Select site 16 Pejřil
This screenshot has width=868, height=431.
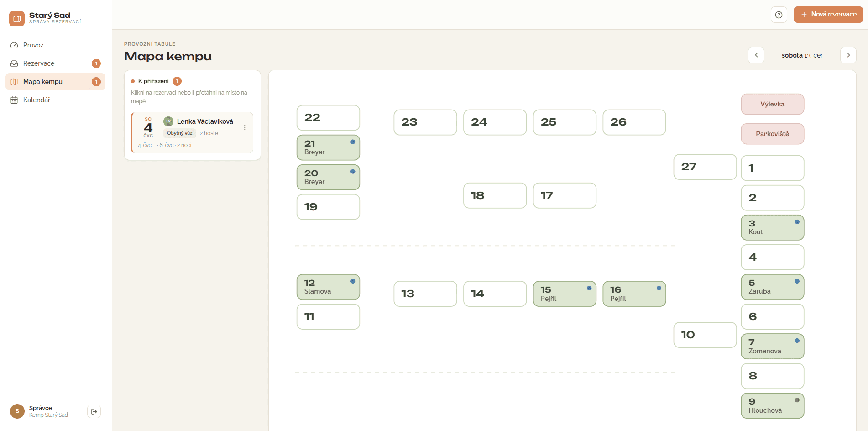click(x=634, y=294)
